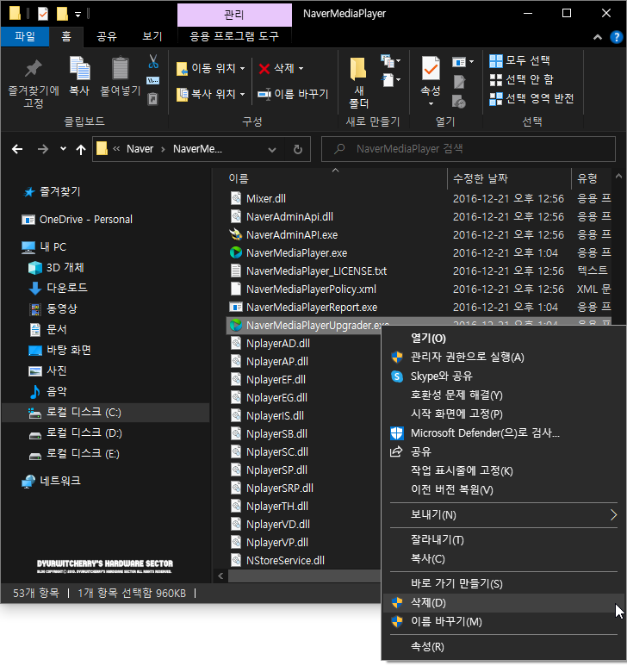Expand the Delete (삭제) ribbon dropdown arrow
The height and width of the screenshot is (672, 627).
point(301,69)
